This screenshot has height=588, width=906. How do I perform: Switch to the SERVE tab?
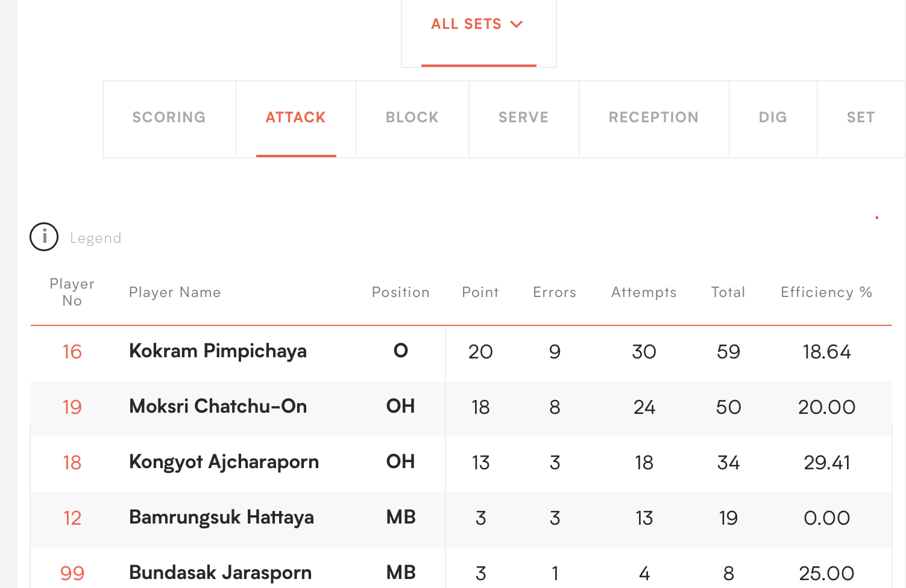pos(524,117)
